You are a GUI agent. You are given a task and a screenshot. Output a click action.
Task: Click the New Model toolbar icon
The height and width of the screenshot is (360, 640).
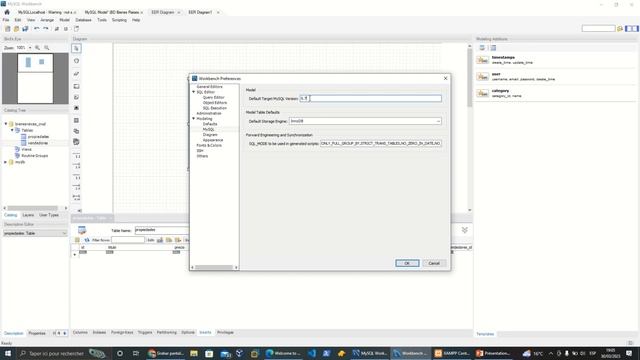click(7, 29)
